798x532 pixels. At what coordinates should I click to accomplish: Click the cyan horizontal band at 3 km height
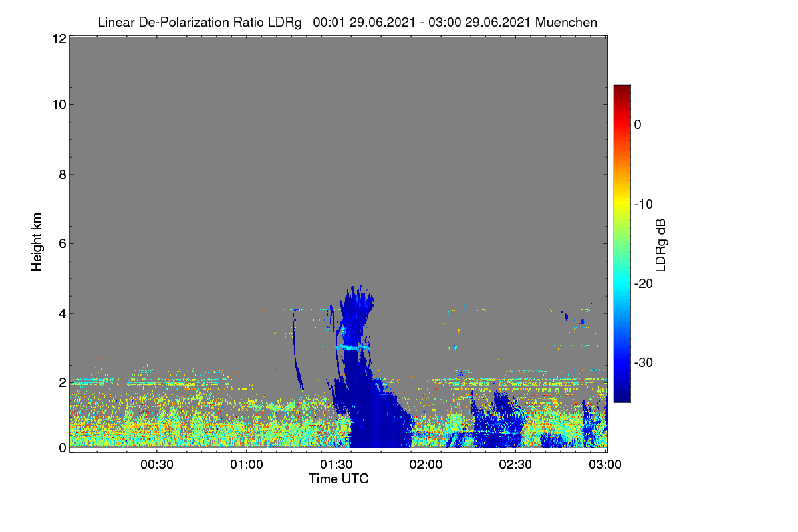(354, 348)
